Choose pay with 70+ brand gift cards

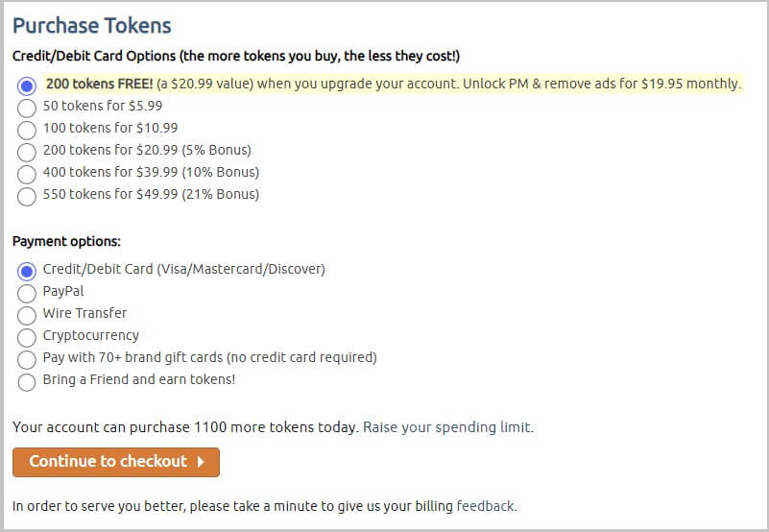(27, 359)
